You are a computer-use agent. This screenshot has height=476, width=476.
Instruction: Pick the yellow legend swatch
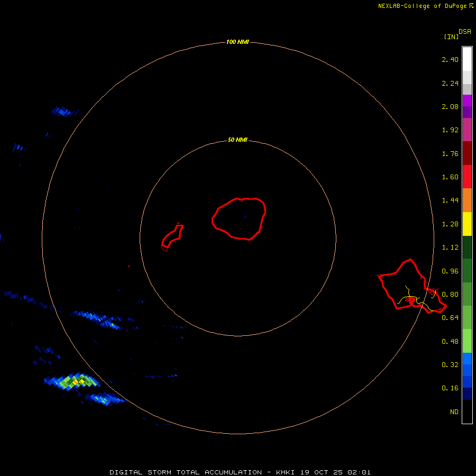pos(467,224)
